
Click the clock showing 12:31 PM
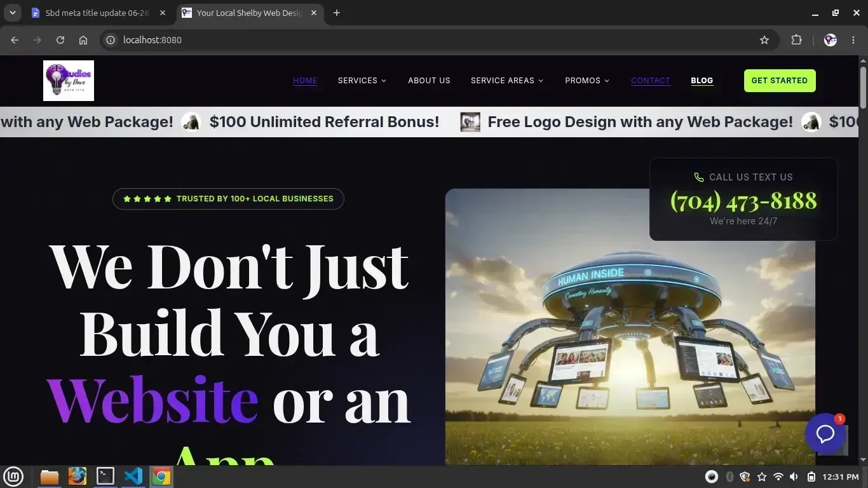(841, 477)
